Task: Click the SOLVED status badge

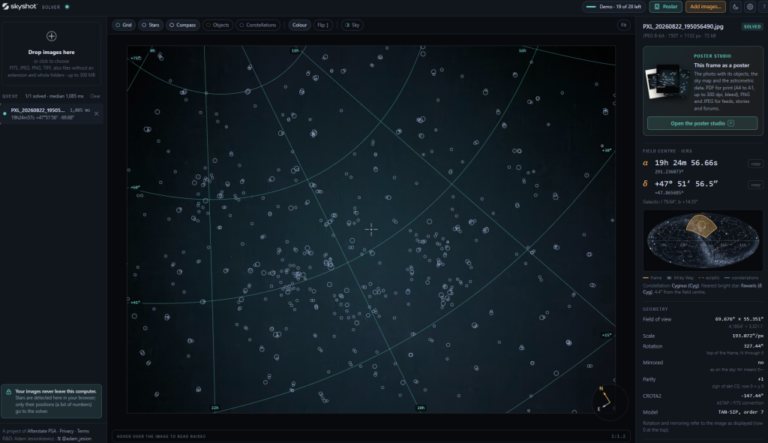Action: click(x=752, y=26)
